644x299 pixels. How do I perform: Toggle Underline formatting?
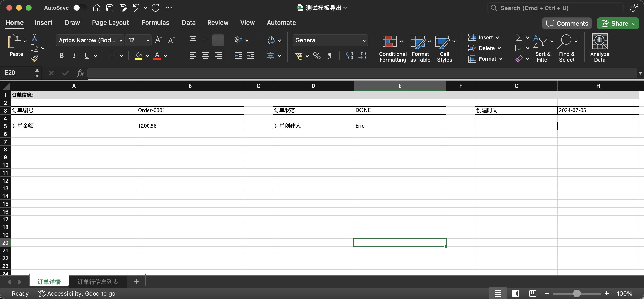(87, 56)
